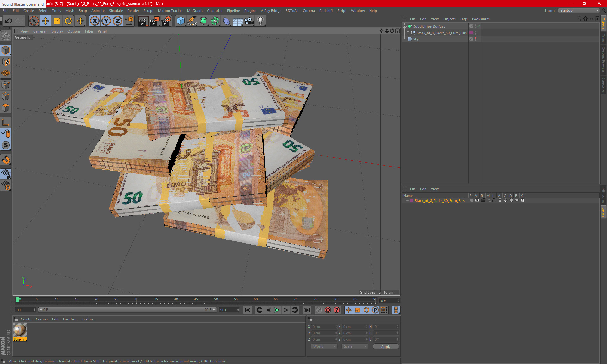Open the Layout Startup dropdown
The height and width of the screenshot is (364, 607).
tap(579, 10)
